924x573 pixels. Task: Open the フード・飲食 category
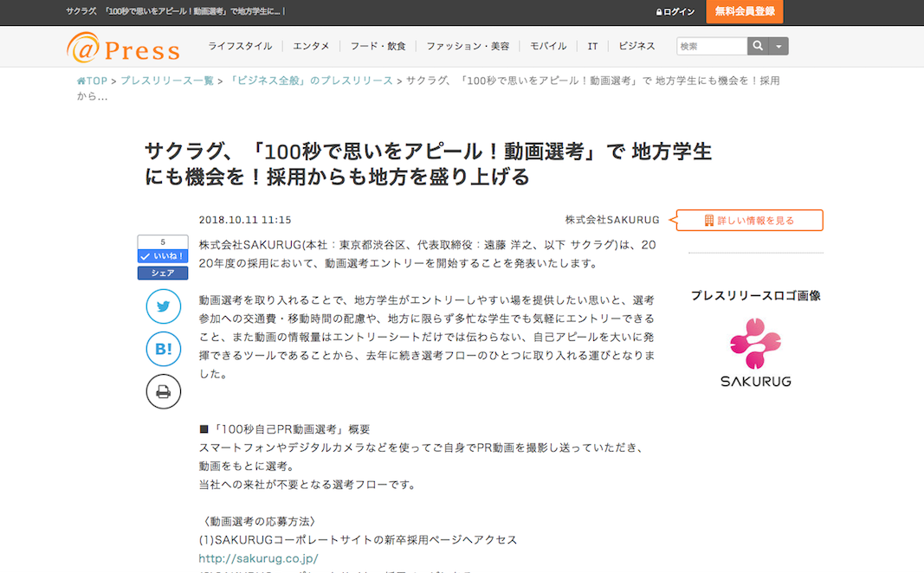(378, 46)
